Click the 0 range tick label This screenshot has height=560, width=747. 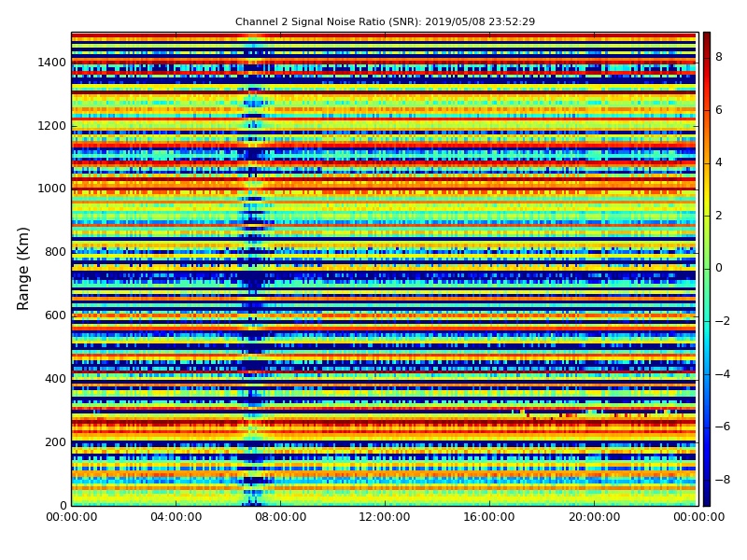[63, 505]
